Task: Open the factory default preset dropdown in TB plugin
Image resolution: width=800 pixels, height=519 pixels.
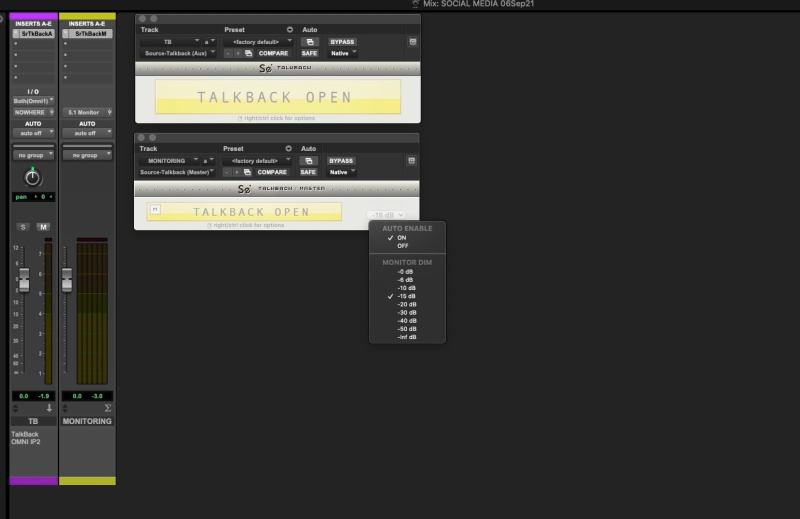Action: (258, 42)
